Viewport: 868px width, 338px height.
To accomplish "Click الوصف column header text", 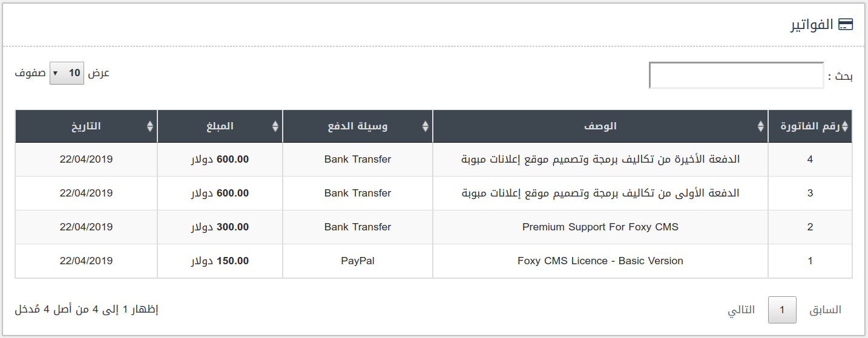I will pos(600,126).
